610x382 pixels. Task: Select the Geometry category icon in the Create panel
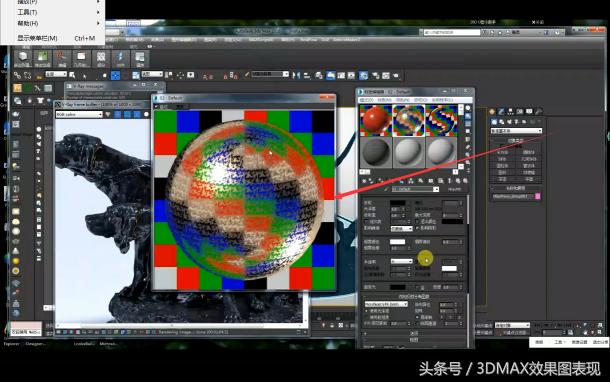tap(494, 122)
